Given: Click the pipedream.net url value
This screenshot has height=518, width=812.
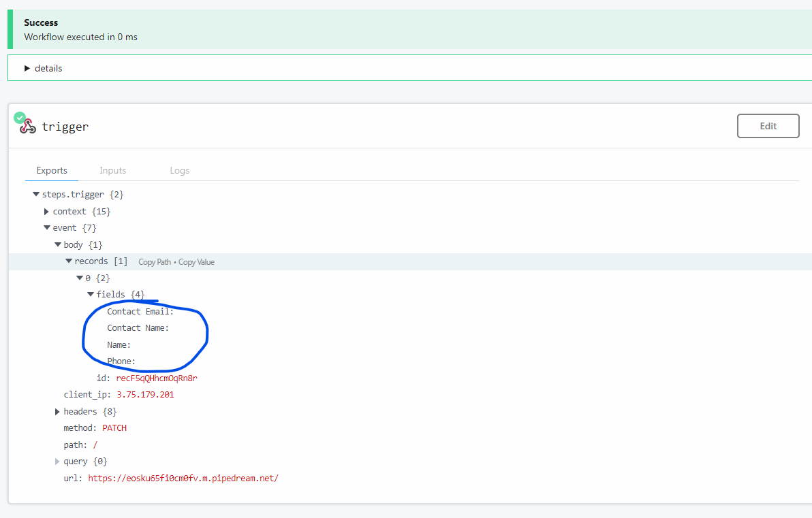Looking at the screenshot, I should [x=183, y=478].
